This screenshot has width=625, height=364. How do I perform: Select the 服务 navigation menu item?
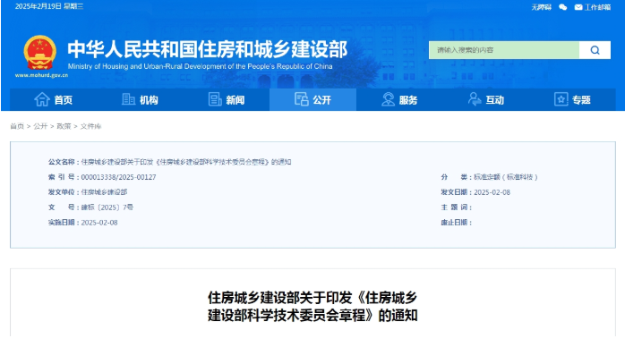(407, 99)
